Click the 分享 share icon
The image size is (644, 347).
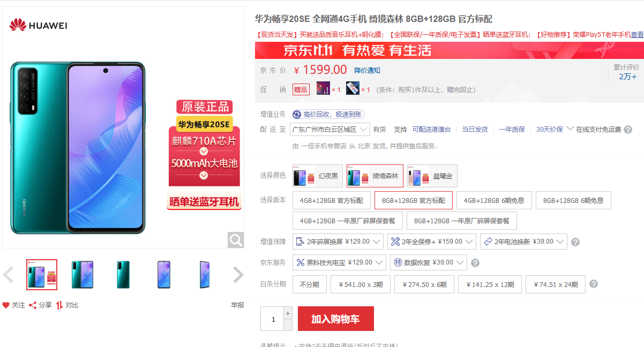point(33,305)
